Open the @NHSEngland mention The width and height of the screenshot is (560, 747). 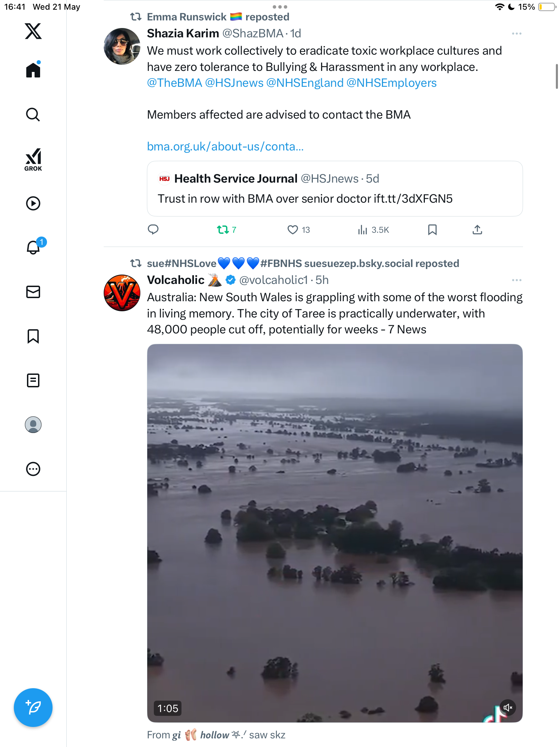pos(305,83)
